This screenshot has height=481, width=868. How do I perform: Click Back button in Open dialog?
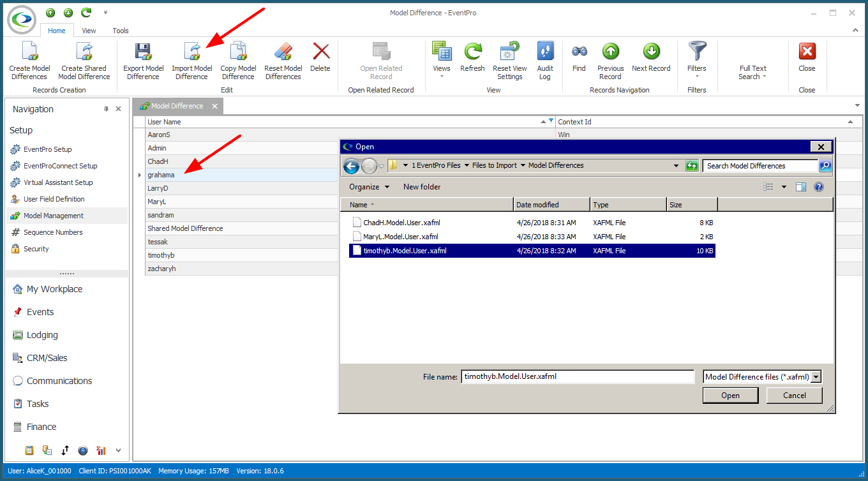coord(351,166)
